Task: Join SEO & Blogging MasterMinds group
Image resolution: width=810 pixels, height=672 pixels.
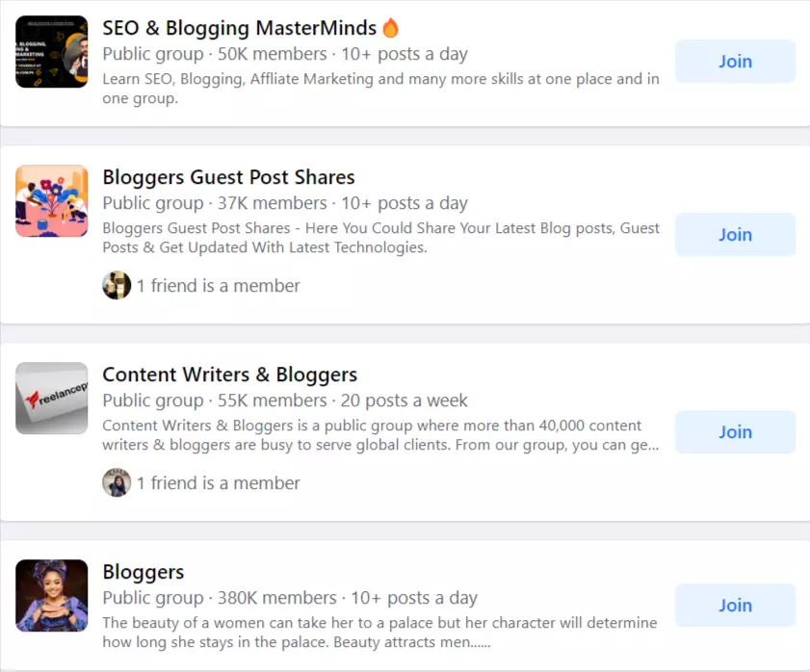Action: 735,61
